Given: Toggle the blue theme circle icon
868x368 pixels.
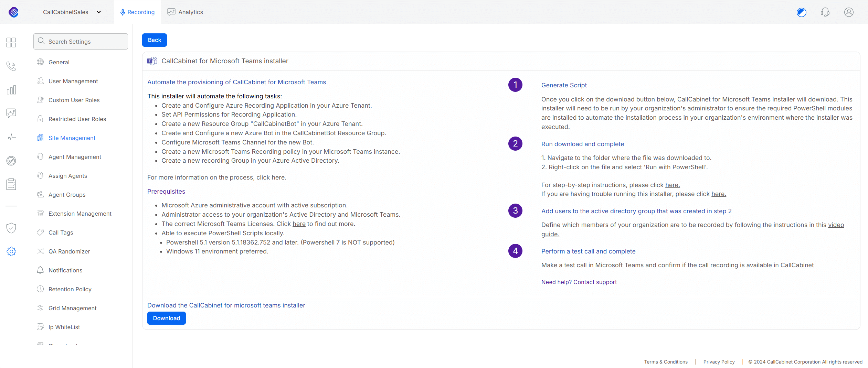Looking at the screenshot, I should click(802, 12).
